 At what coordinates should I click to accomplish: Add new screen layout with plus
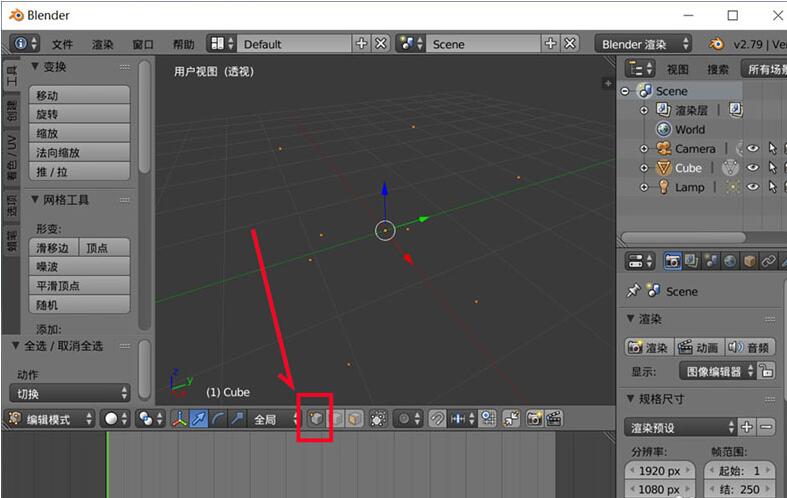click(x=361, y=44)
